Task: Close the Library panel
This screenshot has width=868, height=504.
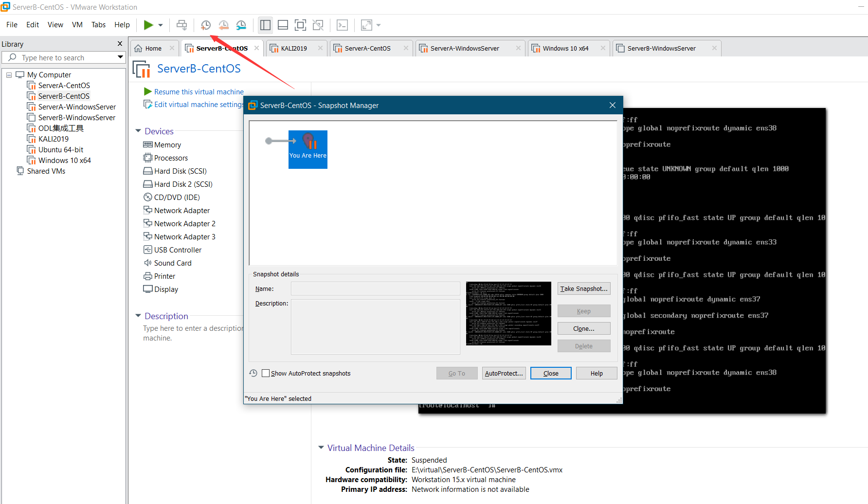Action: pyautogui.click(x=120, y=44)
